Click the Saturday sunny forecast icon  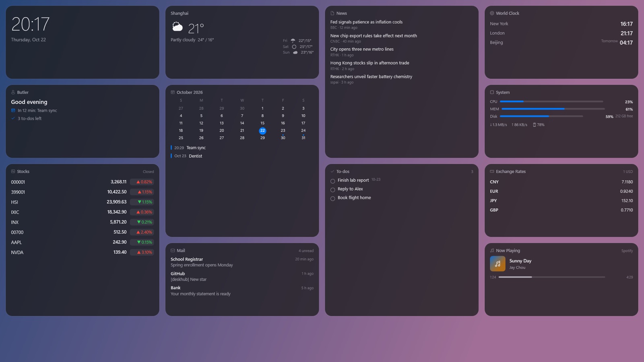294,47
